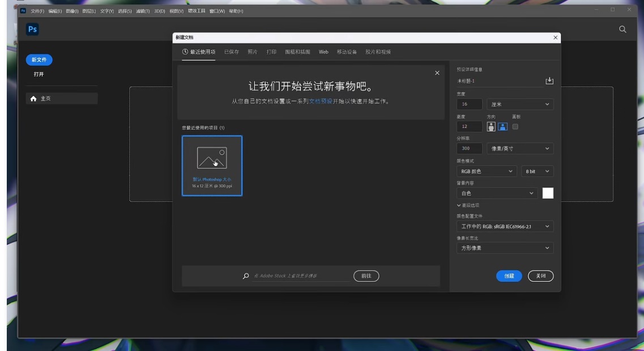Screen dimensions: 644x351
Task: Open the 文件(F) menu
Action: tap(37, 11)
